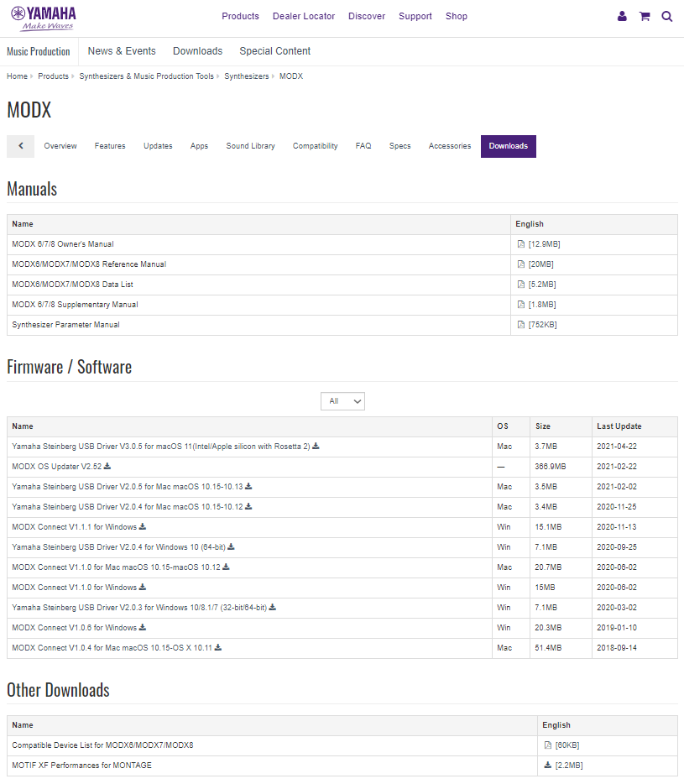Click download icon for MOTIF XF Performances
The height and width of the screenshot is (784, 684).
point(548,766)
